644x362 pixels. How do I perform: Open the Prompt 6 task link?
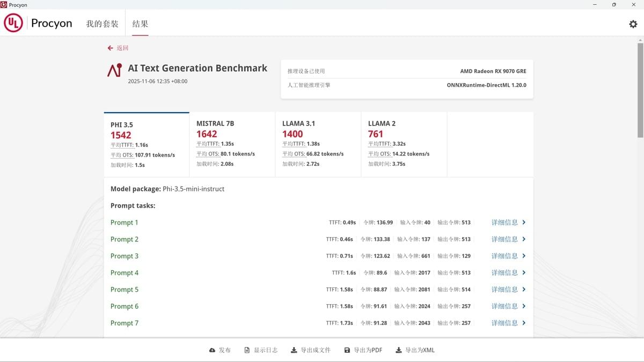[125, 306]
